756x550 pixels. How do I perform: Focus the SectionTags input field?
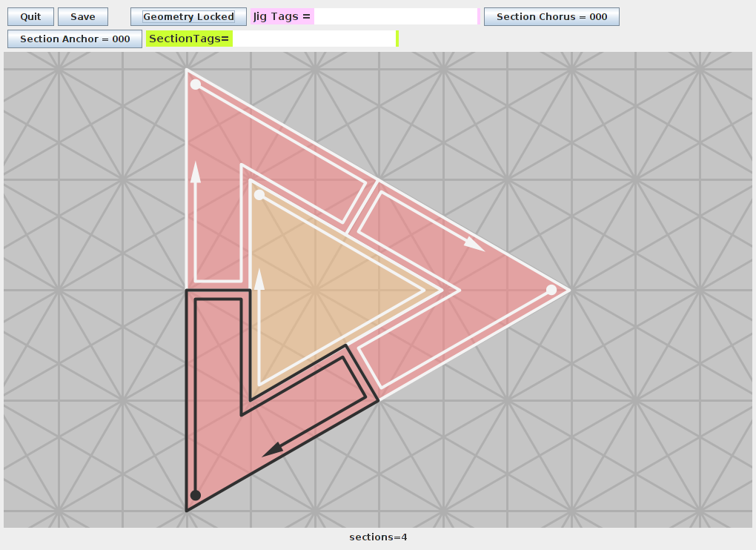(x=314, y=39)
